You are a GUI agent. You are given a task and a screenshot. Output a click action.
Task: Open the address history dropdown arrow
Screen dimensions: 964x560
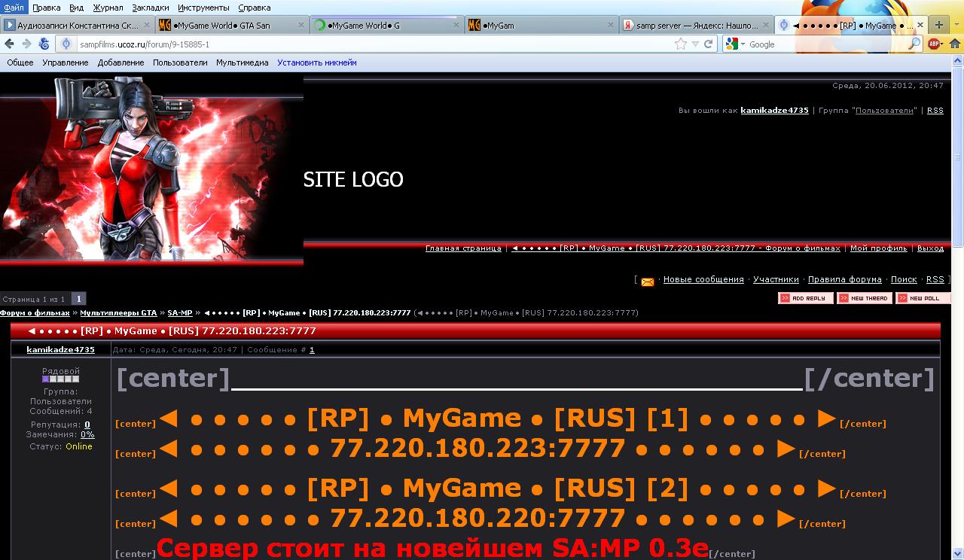coord(695,44)
